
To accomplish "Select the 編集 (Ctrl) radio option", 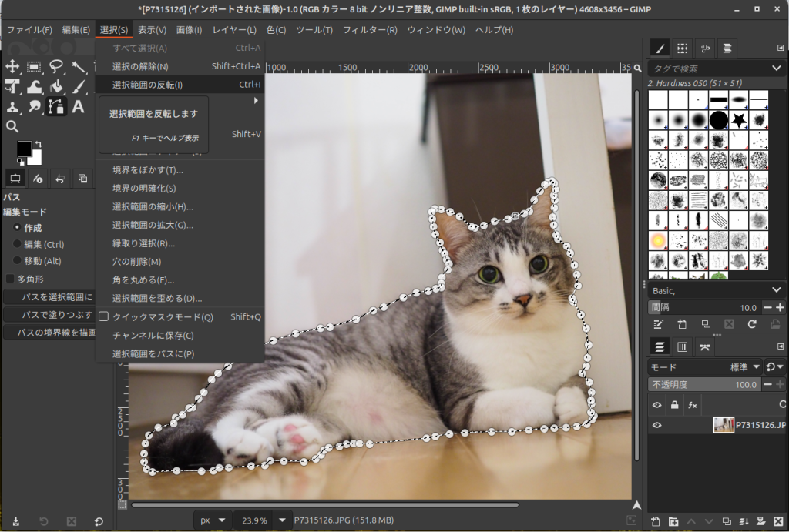I will click(x=18, y=244).
